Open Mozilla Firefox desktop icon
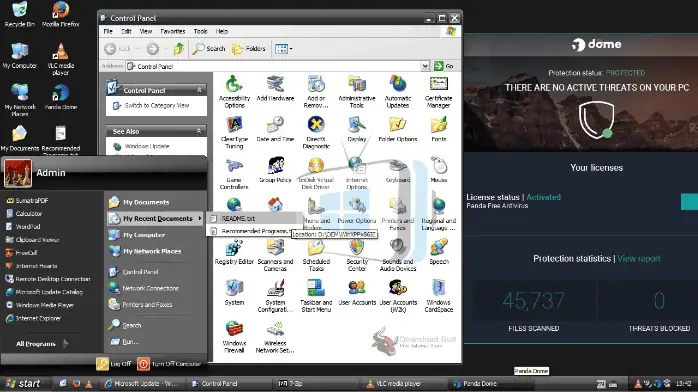698x392 pixels. pos(61,15)
